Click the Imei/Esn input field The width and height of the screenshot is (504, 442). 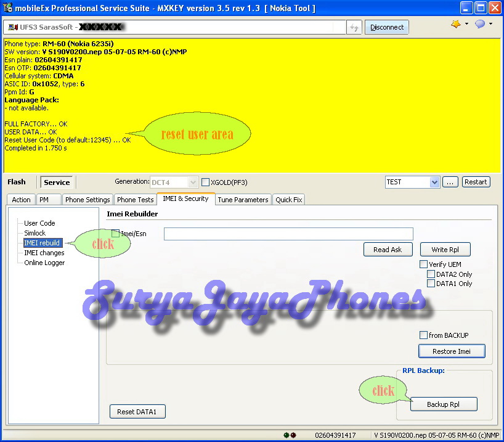click(288, 234)
